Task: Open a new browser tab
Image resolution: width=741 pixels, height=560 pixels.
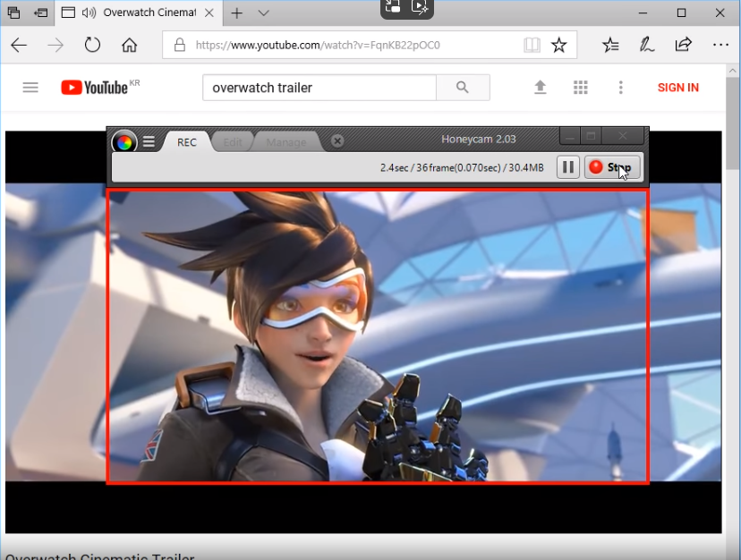Action: point(237,13)
